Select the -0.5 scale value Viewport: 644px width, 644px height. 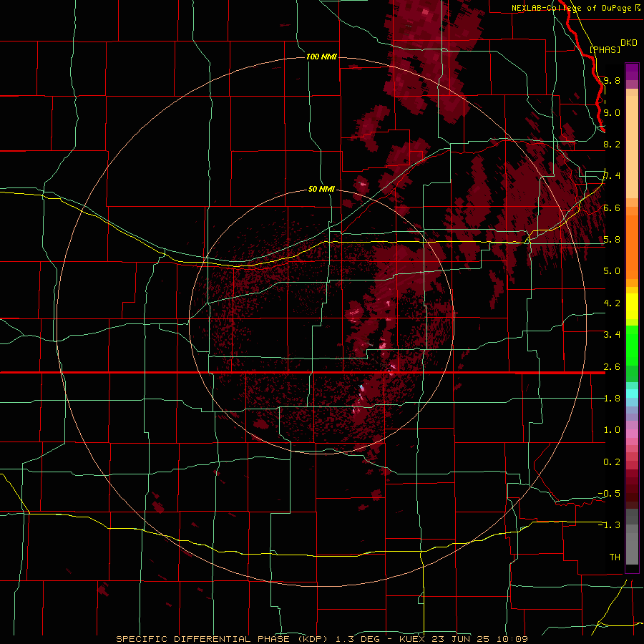tap(609, 494)
